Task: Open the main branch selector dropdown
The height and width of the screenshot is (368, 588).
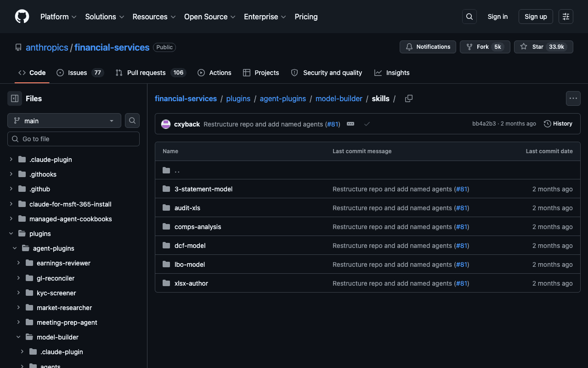Action: [64, 121]
